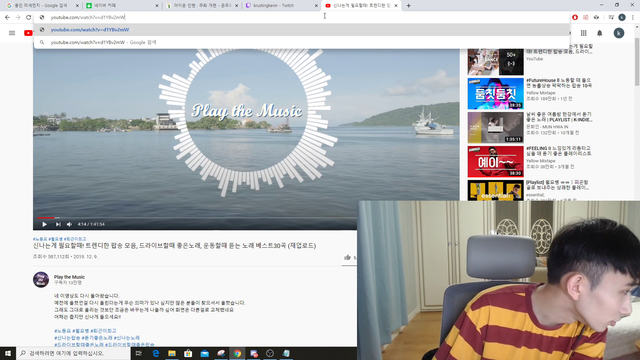Open the [Playlist] essential video title
The width and height of the screenshot is (640, 360).
[558, 185]
